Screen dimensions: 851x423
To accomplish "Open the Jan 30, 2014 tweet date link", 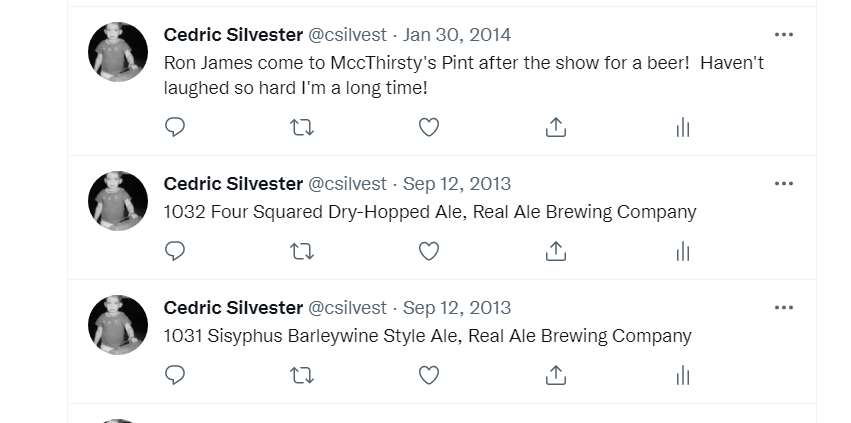I will 457,35.
